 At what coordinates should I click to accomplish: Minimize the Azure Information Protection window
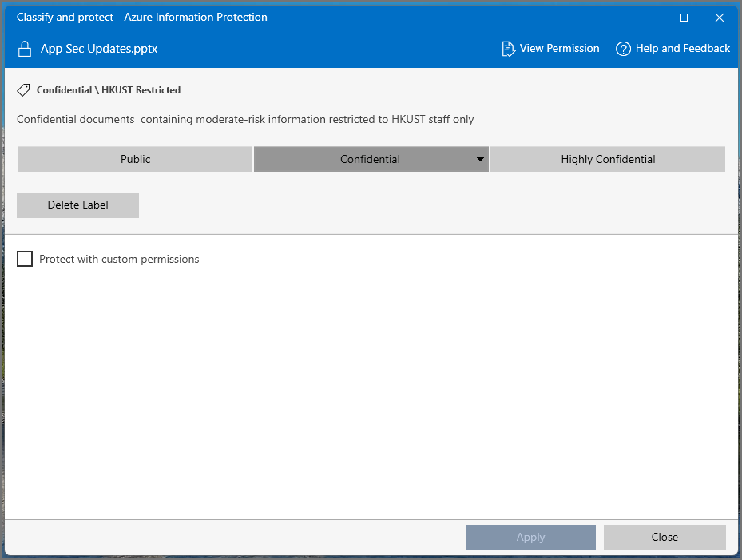[x=648, y=18]
